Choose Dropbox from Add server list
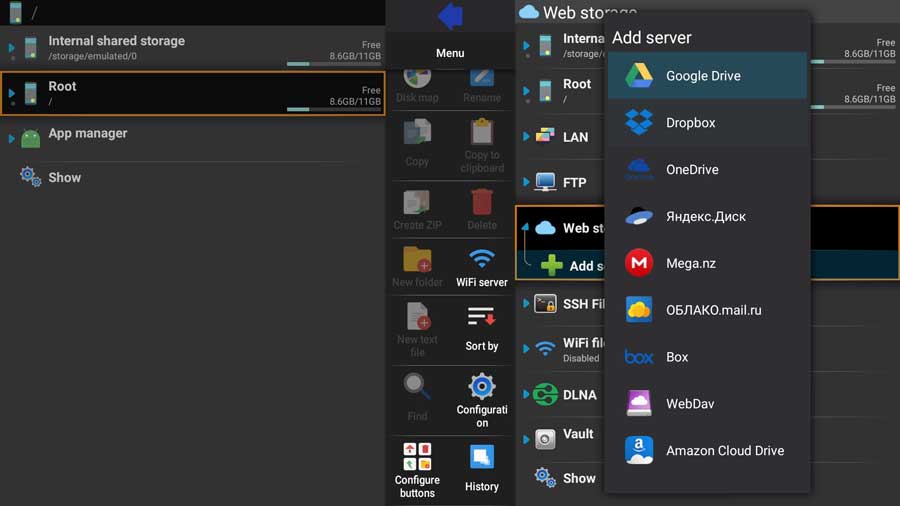900x506 pixels. (x=707, y=123)
